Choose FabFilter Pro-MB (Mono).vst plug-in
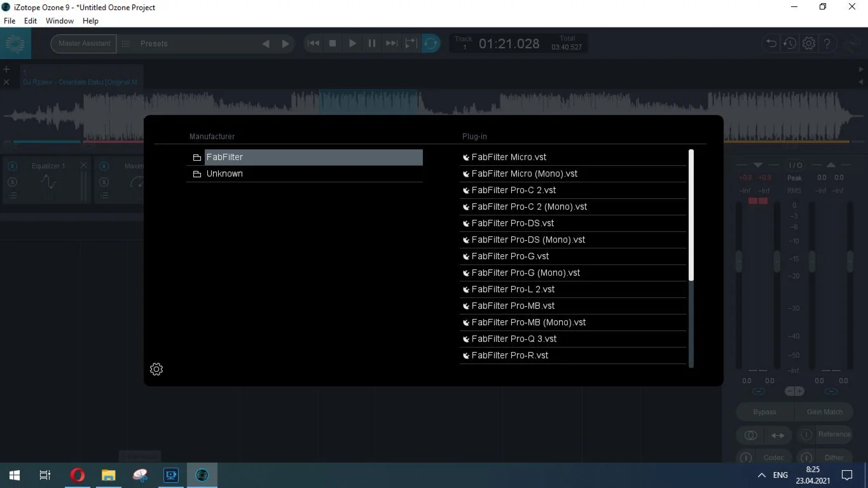Viewport: 868px width, 488px height. tap(573, 322)
